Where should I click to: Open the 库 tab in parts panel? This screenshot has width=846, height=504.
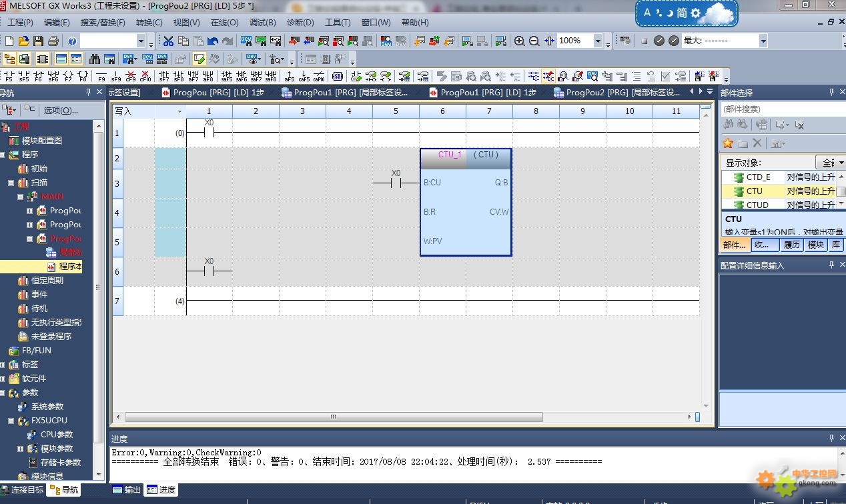pyautogui.click(x=836, y=245)
